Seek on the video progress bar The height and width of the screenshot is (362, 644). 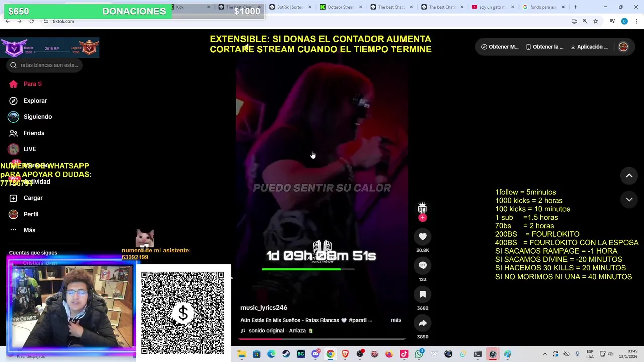(x=322, y=339)
